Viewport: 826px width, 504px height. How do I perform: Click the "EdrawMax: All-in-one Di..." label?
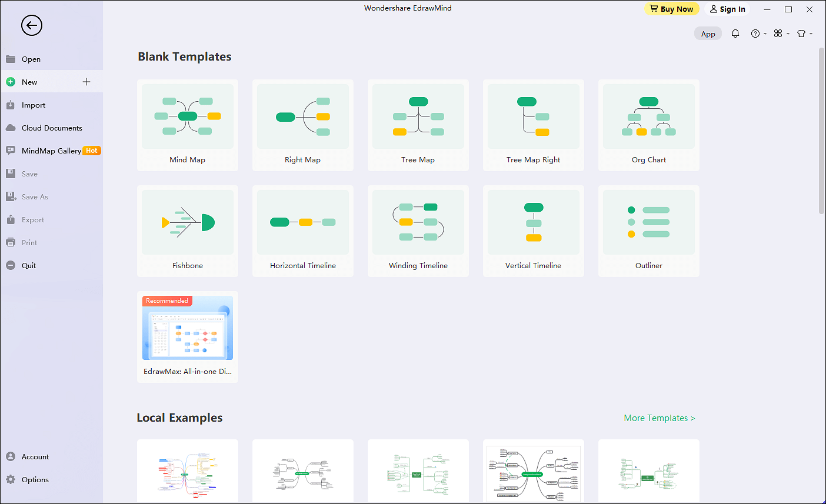coord(188,371)
